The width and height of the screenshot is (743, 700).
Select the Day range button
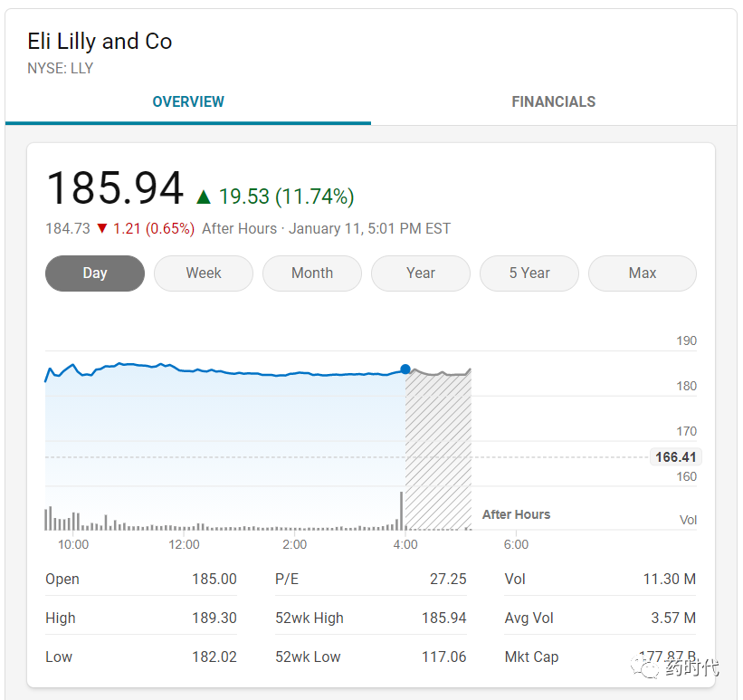[x=95, y=273]
